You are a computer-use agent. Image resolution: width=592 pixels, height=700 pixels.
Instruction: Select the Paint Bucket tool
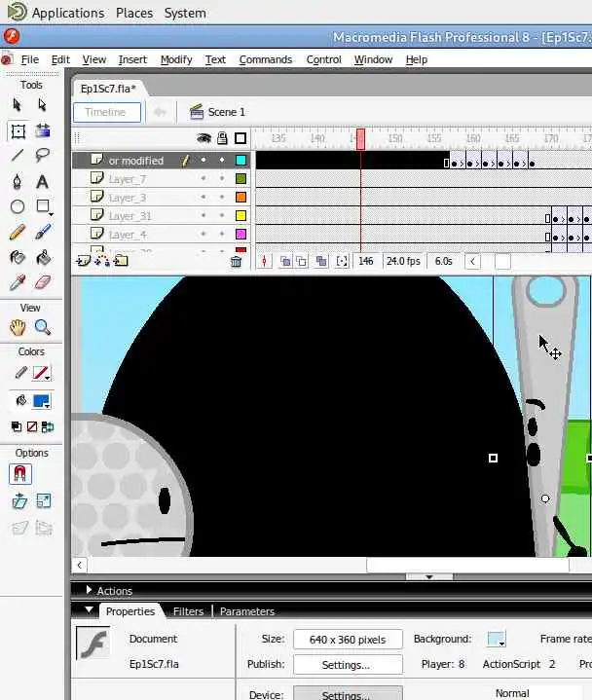pos(43,258)
